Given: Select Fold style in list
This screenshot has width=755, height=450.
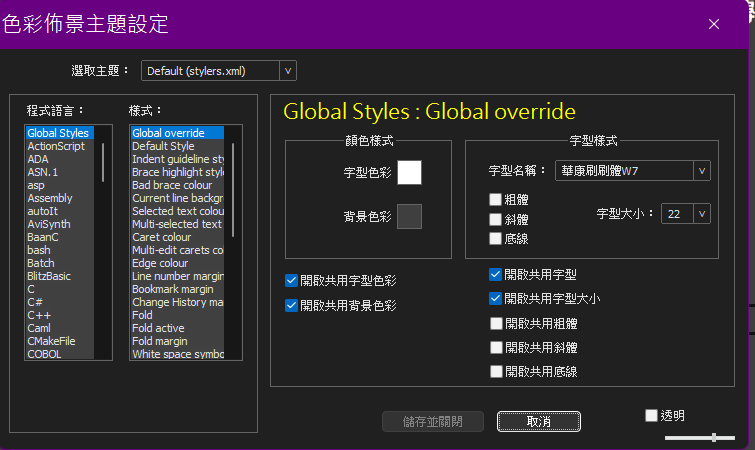Looking at the screenshot, I should point(177,315).
